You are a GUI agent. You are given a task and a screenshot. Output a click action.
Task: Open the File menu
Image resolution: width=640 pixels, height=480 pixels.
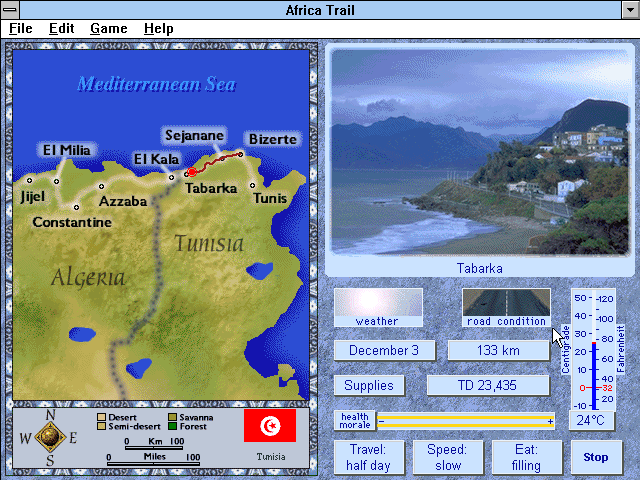[20, 29]
